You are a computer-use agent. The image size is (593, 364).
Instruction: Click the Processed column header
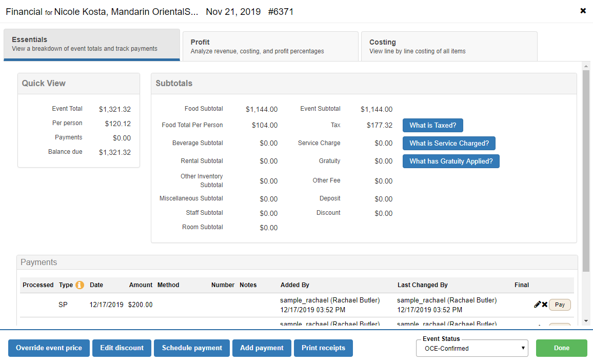point(38,285)
